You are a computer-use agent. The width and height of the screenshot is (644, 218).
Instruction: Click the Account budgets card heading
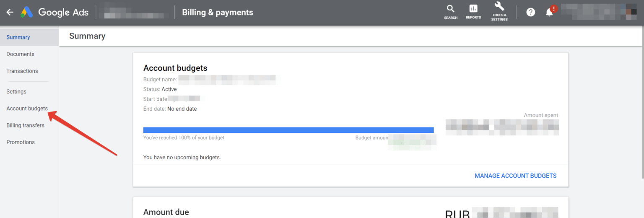175,68
